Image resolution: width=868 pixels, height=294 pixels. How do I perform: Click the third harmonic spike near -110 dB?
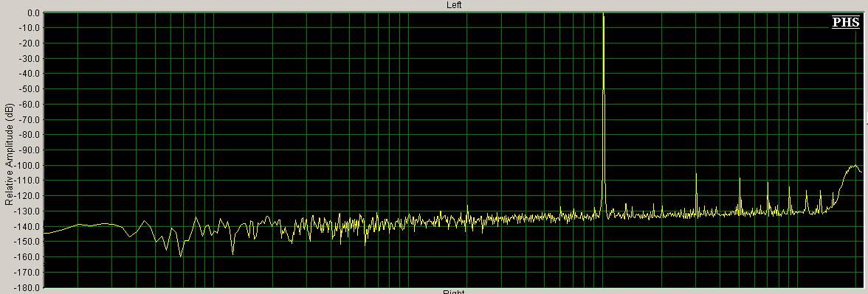(768, 183)
